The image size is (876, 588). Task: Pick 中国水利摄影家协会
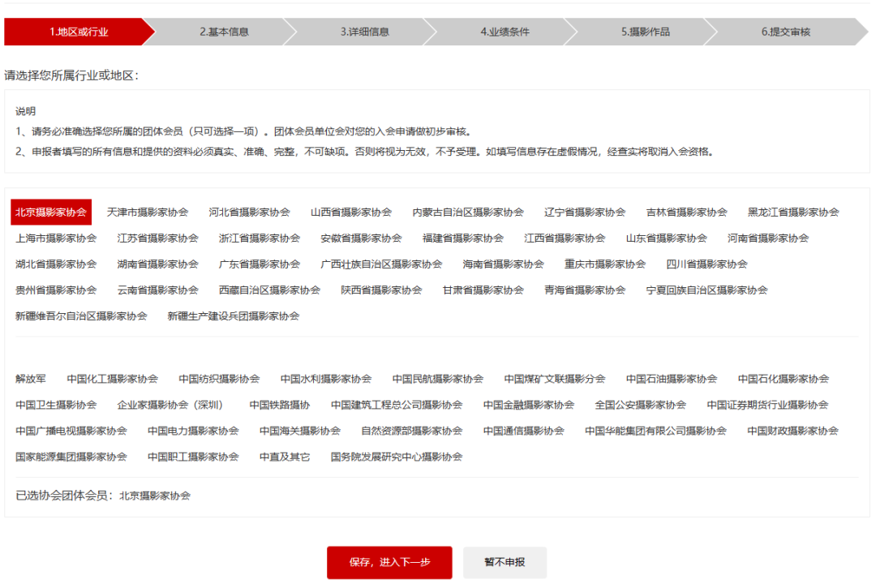(x=326, y=379)
